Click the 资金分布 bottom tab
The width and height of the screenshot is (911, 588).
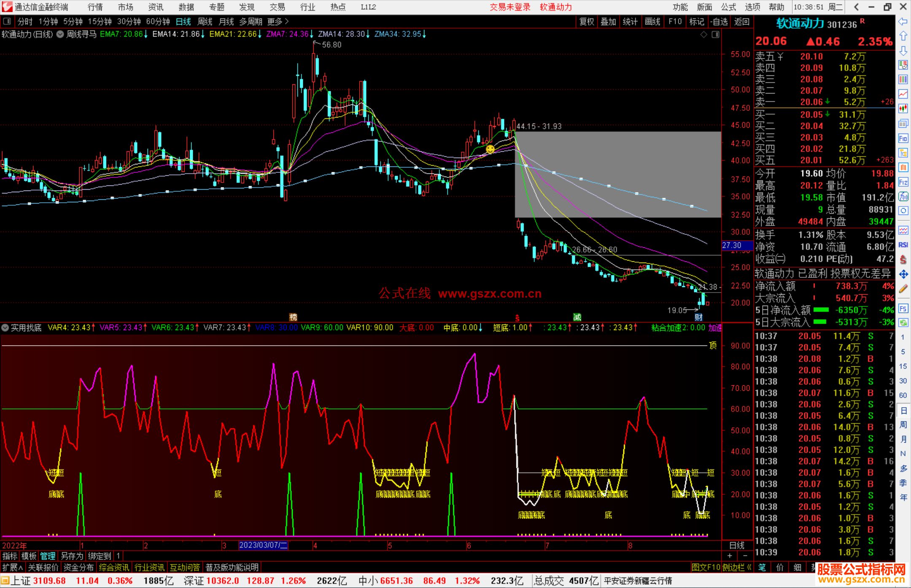point(78,567)
